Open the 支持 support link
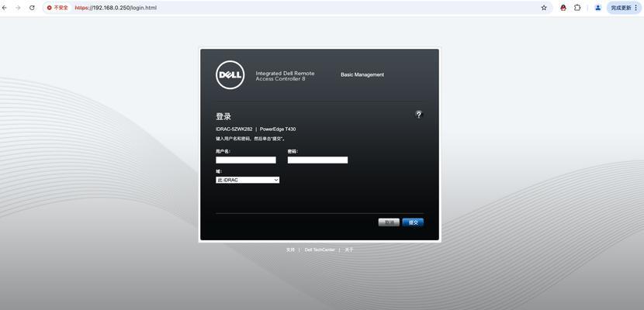644x310 pixels. [x=290, y=250]
